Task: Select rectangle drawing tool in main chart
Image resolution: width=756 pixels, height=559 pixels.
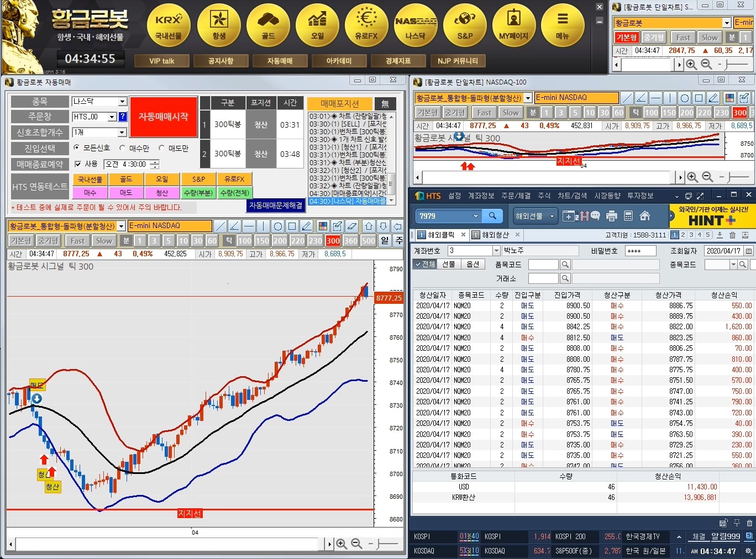Action: (292, 226)
